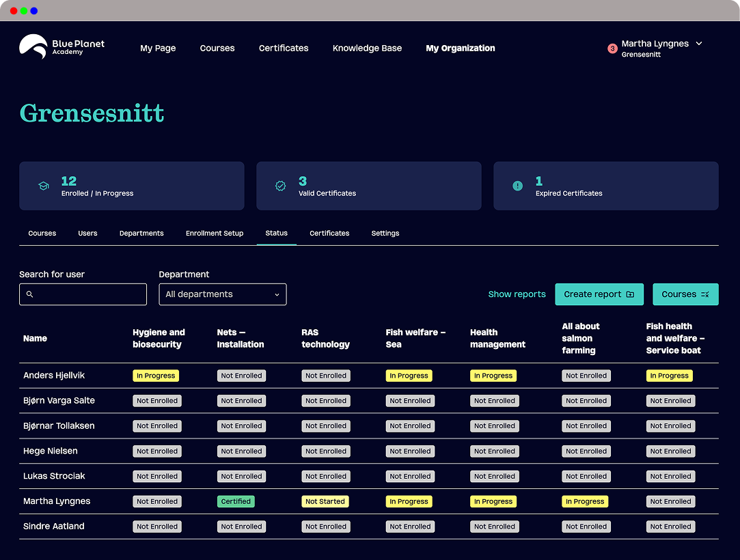Click the teal Courses filter button
The image size is (740, 560).
685,294
